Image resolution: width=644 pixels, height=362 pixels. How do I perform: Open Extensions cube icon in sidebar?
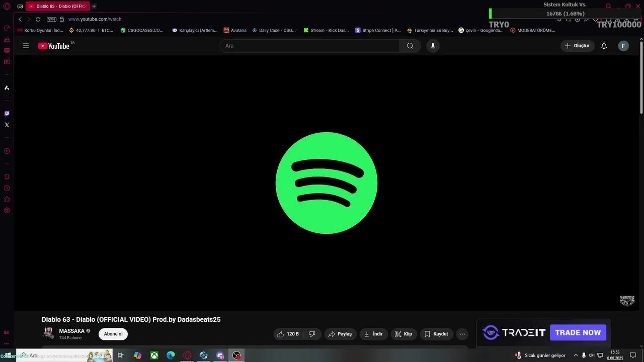coord(7,199)
